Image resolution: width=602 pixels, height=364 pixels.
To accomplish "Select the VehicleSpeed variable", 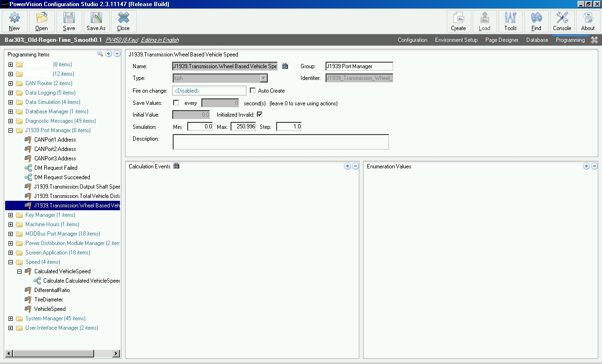I will 50,309.
